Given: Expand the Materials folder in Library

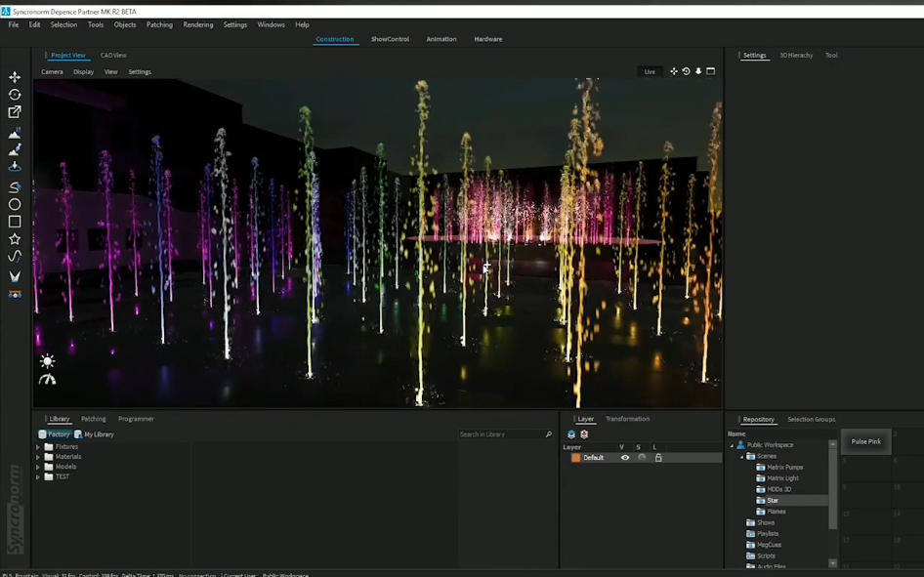Looking at the screenshot, I should pyautogui.click(x=38, y=457).
